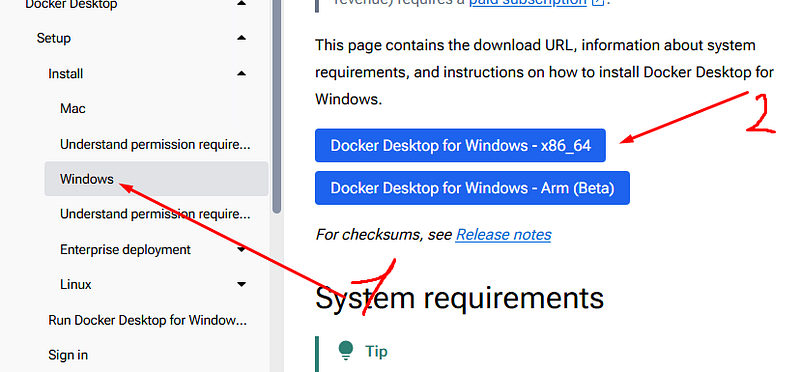Image resolution: width=800 pixels, height=372 pixels.
Task: Click the sidebar vertical scrollbar thumb
Action: [x=277, y=106]
